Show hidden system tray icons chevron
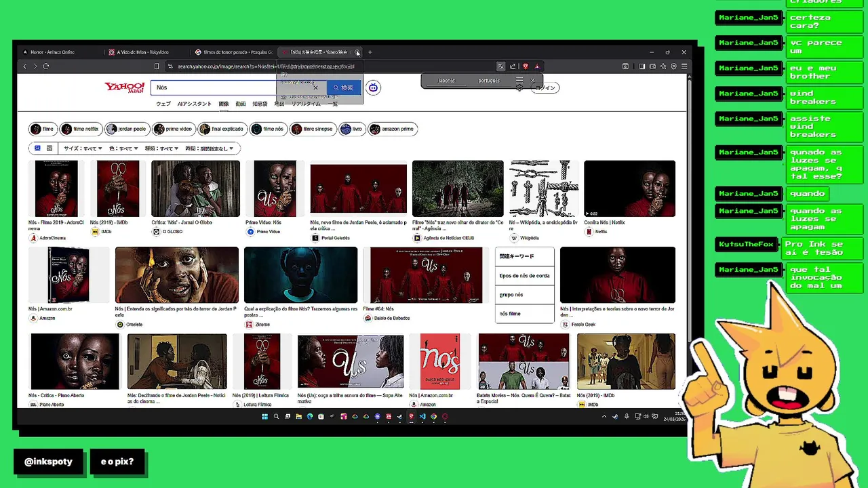Screen dimensions: 868x488 tap(604, 417)
